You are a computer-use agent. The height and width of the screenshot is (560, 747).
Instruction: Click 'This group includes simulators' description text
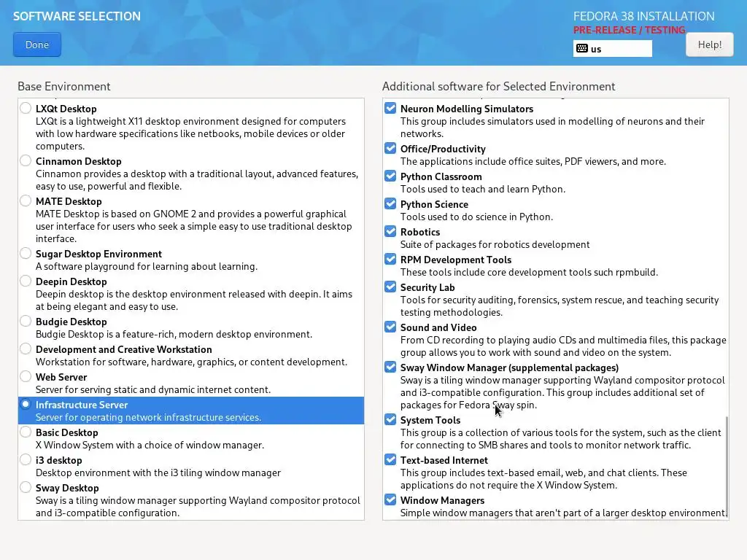point(552,128)
